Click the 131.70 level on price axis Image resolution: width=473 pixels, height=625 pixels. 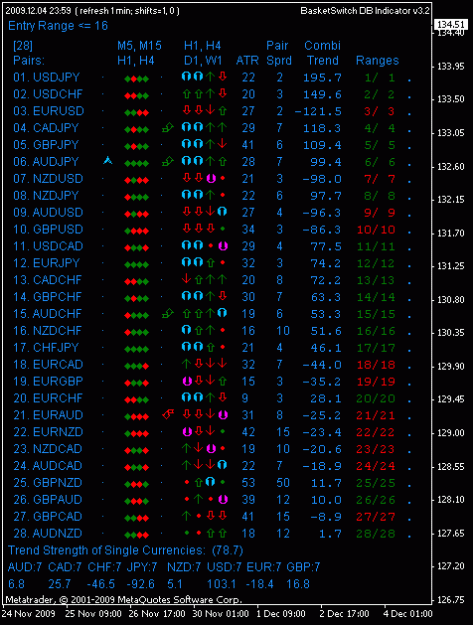451,233
